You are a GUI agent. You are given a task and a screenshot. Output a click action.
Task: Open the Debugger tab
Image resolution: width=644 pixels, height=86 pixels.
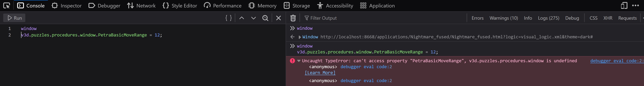[x=104, y=5]
